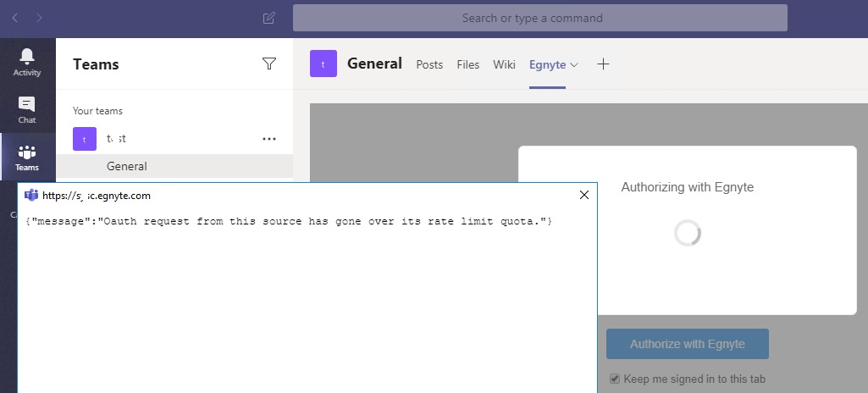Go back with the left arrow

point(15,19)
